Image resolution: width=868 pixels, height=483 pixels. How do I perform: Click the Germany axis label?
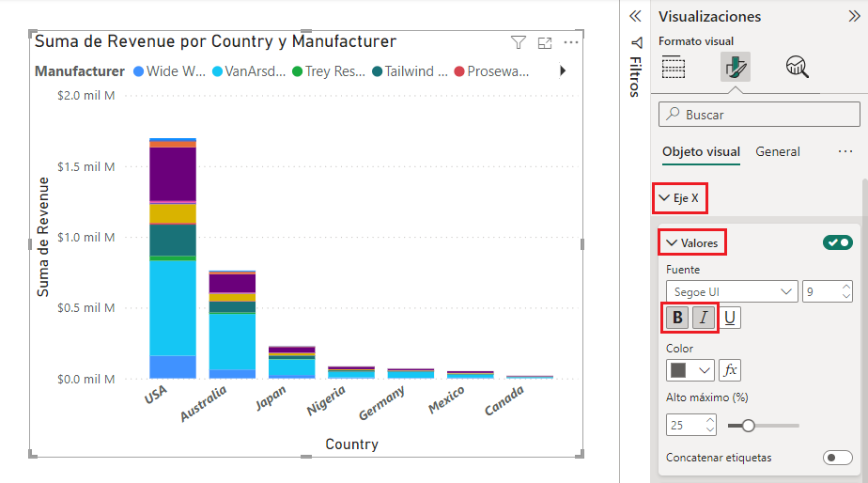coord(381,403)
